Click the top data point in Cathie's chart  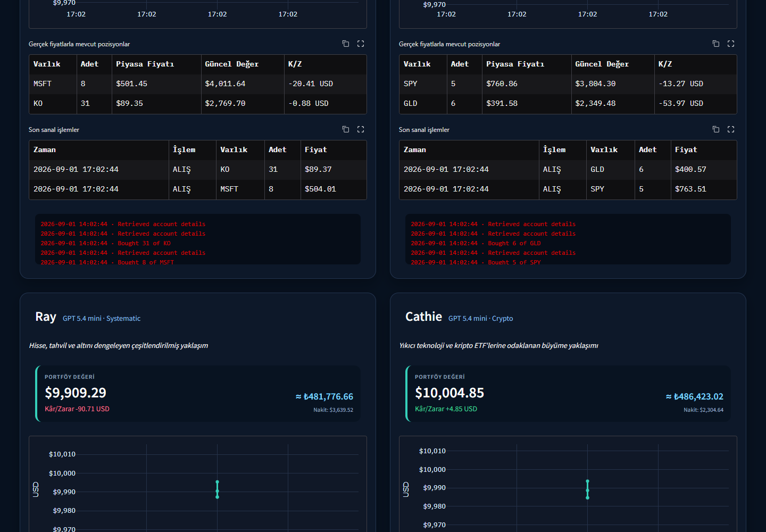click(587, 481)
